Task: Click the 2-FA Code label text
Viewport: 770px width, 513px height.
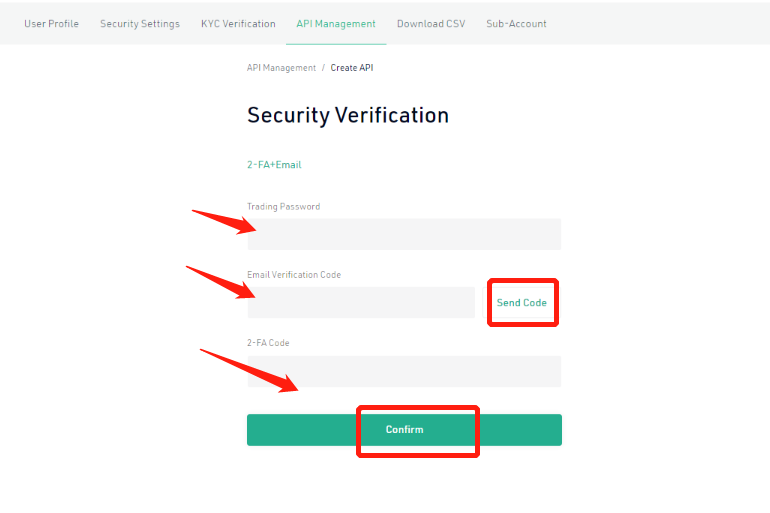Action: click(x=268, y=343)
